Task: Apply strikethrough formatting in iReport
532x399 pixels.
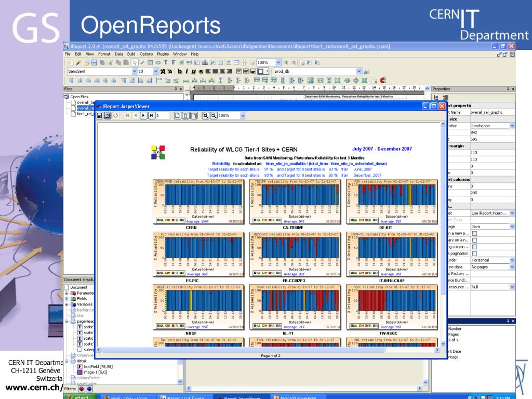Action: pyautogui.click(x=201, y=71)
